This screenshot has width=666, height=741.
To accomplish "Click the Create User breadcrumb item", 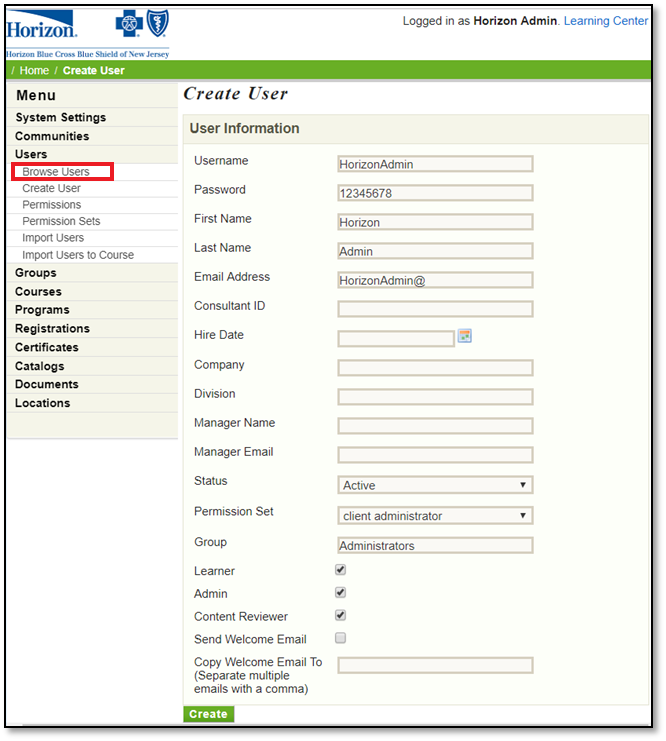I will 94,70.
